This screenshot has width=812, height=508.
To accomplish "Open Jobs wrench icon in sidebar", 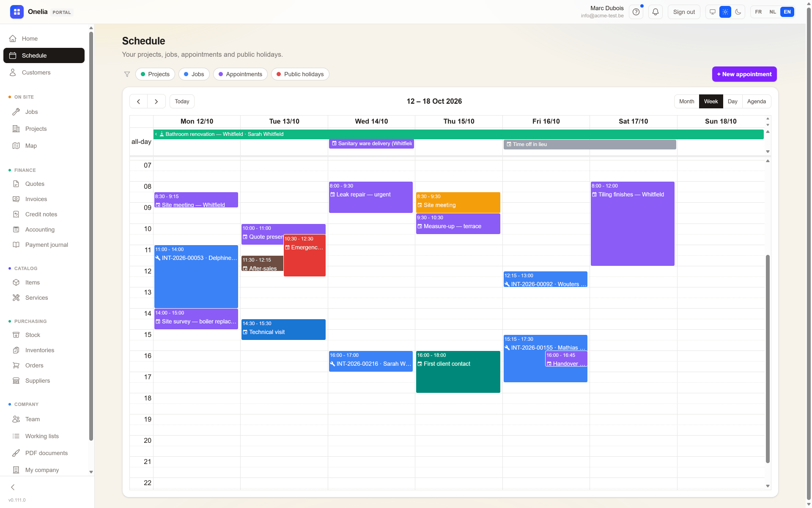I will pyautogui.click(x=16, y=112).
